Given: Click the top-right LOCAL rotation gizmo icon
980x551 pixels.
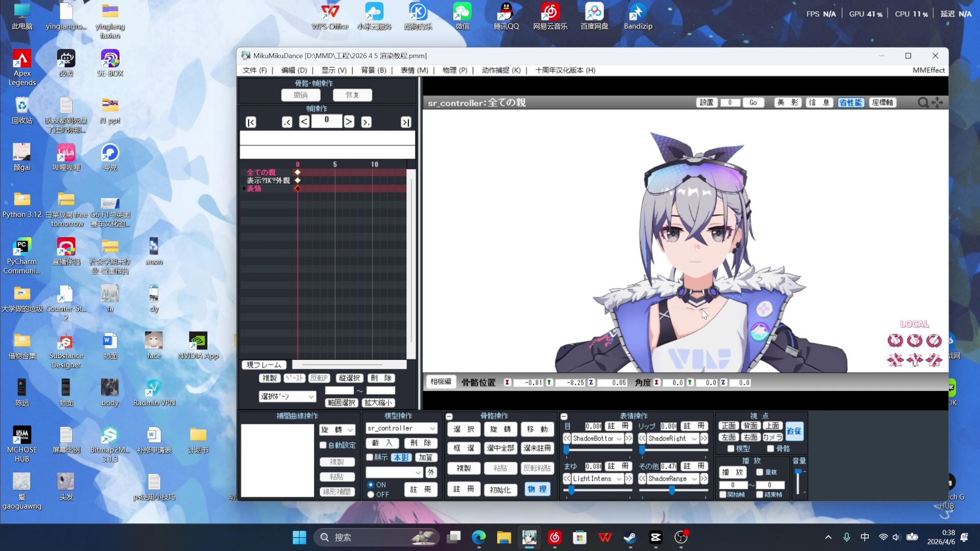Looking at the screenshot, I should 934,340.
